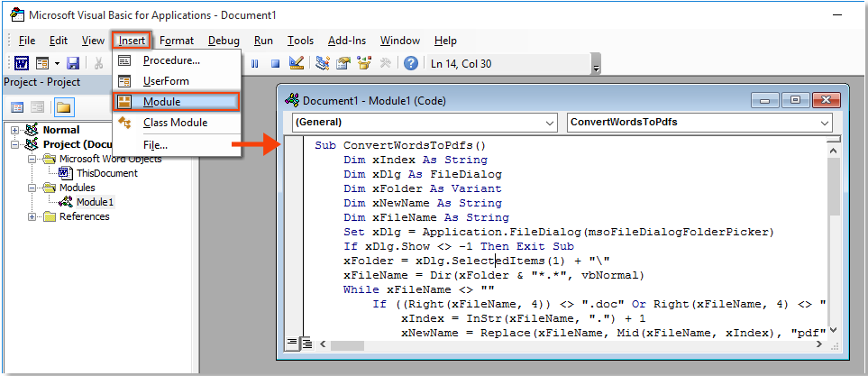Open the (General) object dropdown
This screenshot has width=868, height=376.
[x=425, y=123]
